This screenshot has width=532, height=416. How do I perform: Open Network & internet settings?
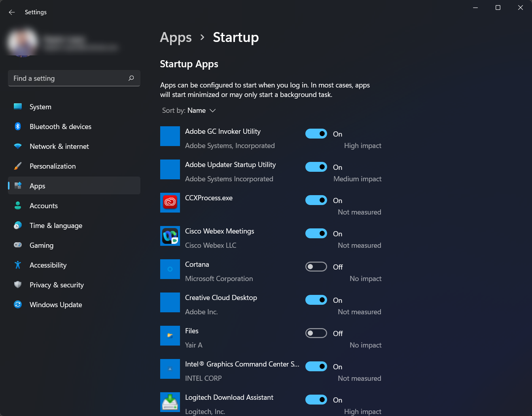(74, 146)
